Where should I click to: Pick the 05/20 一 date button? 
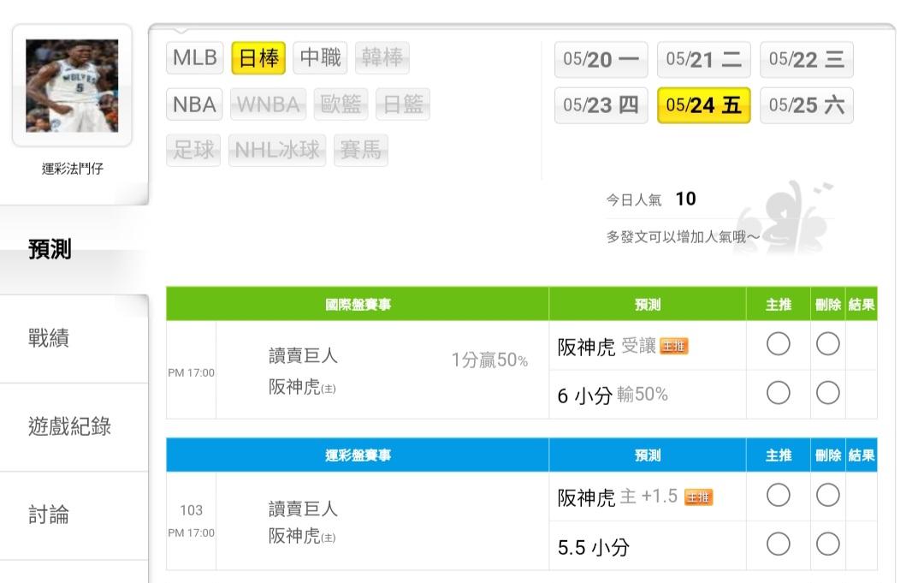[x=601, y=59]
